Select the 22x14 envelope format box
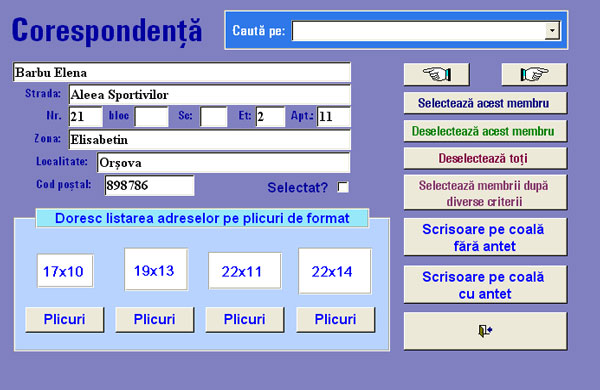The image size is (600, 390). [335, 271]
